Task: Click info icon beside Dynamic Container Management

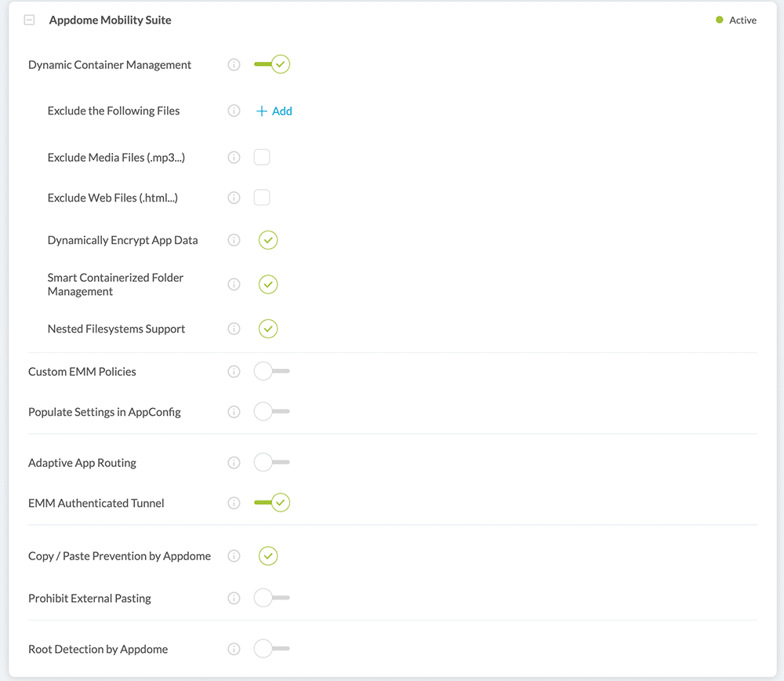Action: 234,65
